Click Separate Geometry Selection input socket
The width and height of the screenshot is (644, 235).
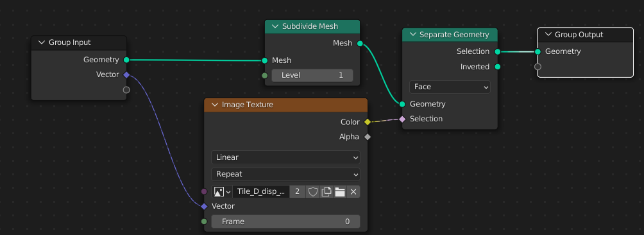[402, 119]
